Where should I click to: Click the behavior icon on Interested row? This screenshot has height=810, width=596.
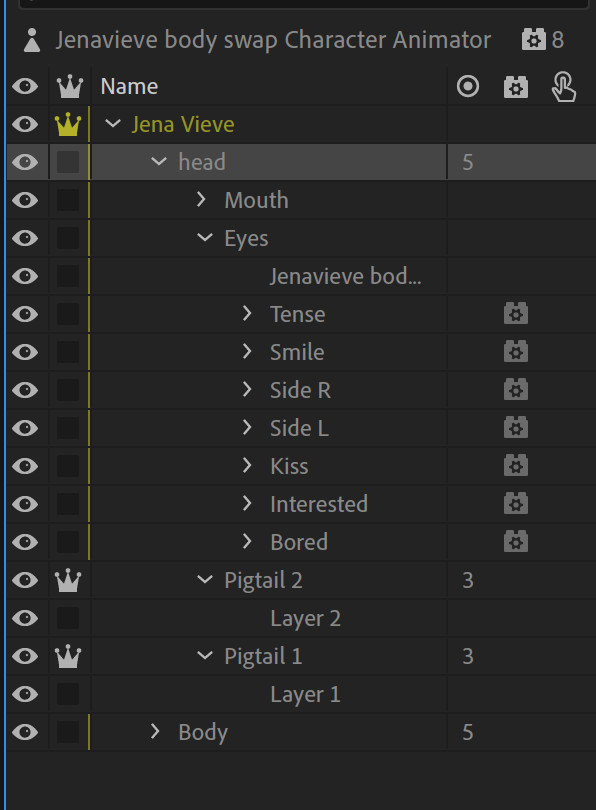click(515, 504)
